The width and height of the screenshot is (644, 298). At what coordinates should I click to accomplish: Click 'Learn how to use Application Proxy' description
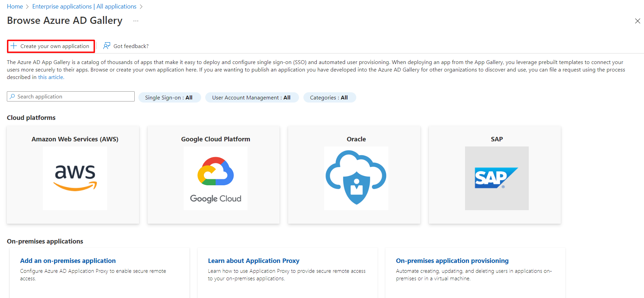click(287, 275)
